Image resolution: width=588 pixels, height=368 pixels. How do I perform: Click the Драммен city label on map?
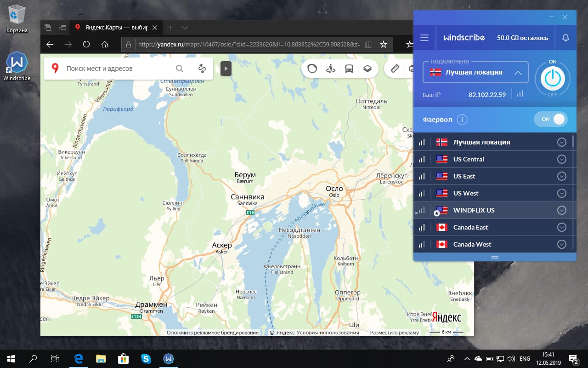[151, 305]
